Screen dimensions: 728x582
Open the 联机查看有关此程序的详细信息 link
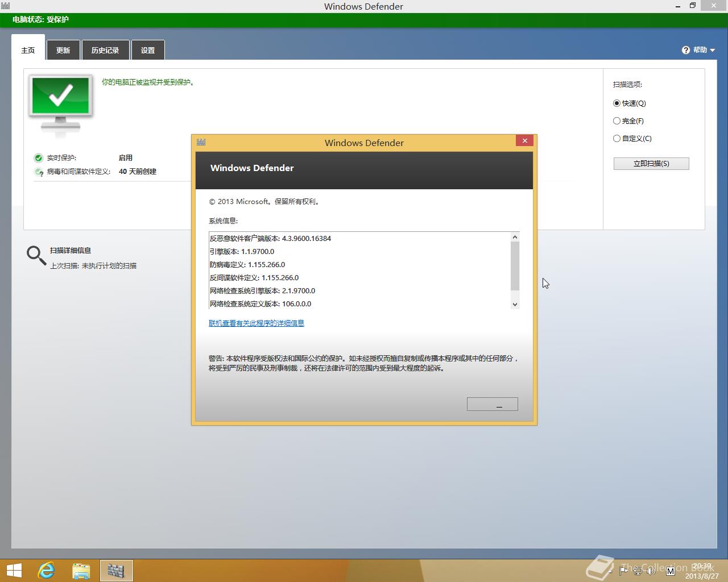[x=257, y=323]
